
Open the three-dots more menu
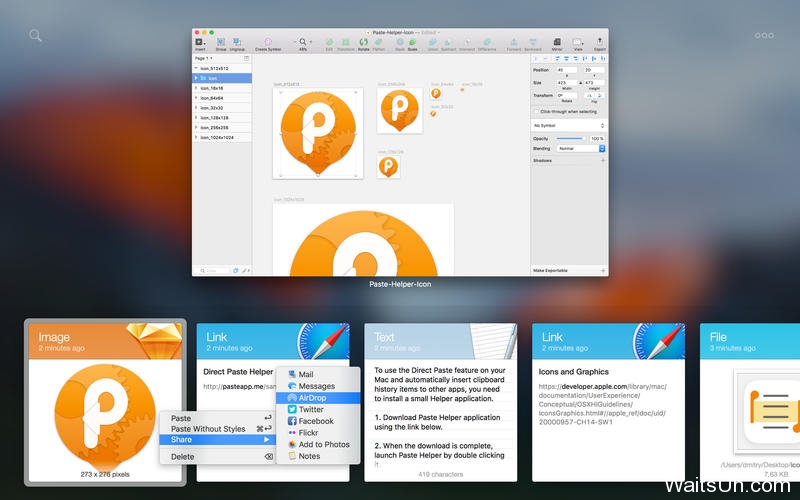point(764,35)
